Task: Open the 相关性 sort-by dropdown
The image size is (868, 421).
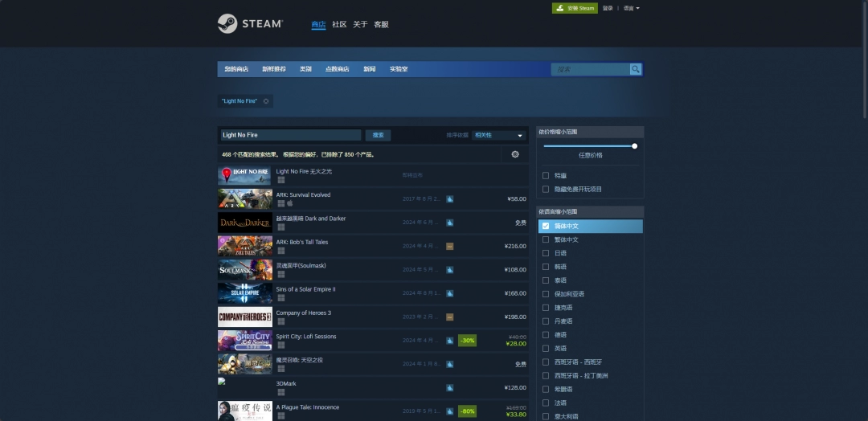Action: 498,135
